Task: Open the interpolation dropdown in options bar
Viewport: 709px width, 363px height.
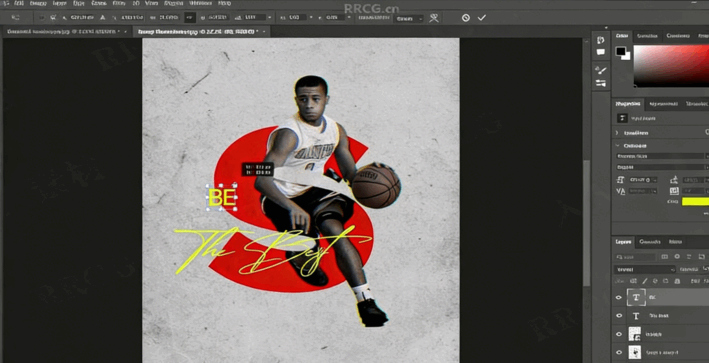Action: tap(408, 19)
